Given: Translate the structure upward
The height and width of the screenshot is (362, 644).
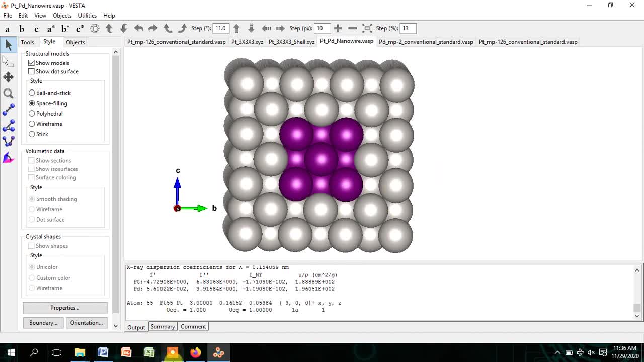Looking at the screenshot, I should pyautogui.click(x=236, y=29).
